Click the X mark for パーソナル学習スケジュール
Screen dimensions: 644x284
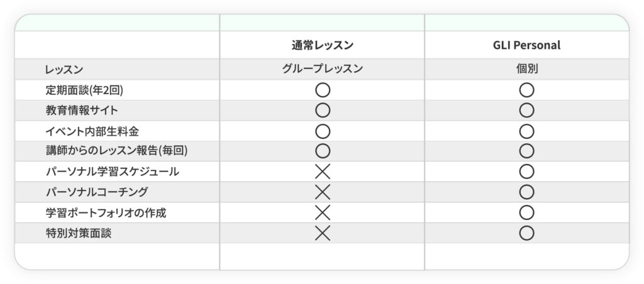click(x=323, y=172)
